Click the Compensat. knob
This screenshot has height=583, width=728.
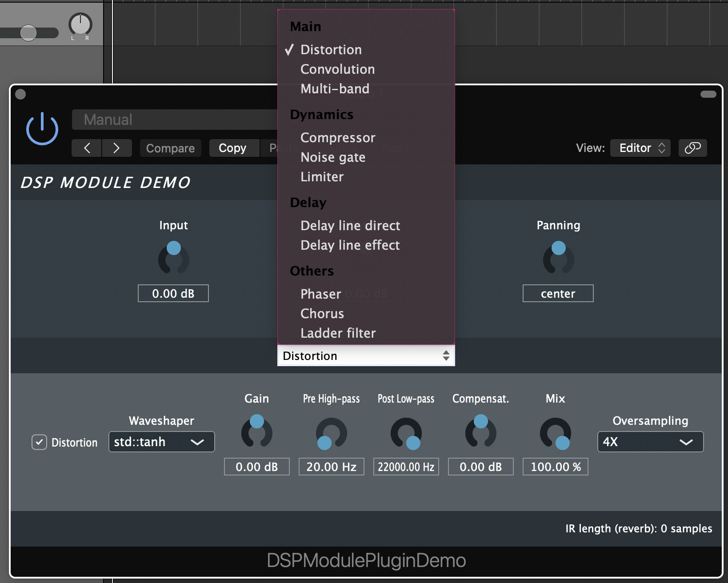click(481, 431)
